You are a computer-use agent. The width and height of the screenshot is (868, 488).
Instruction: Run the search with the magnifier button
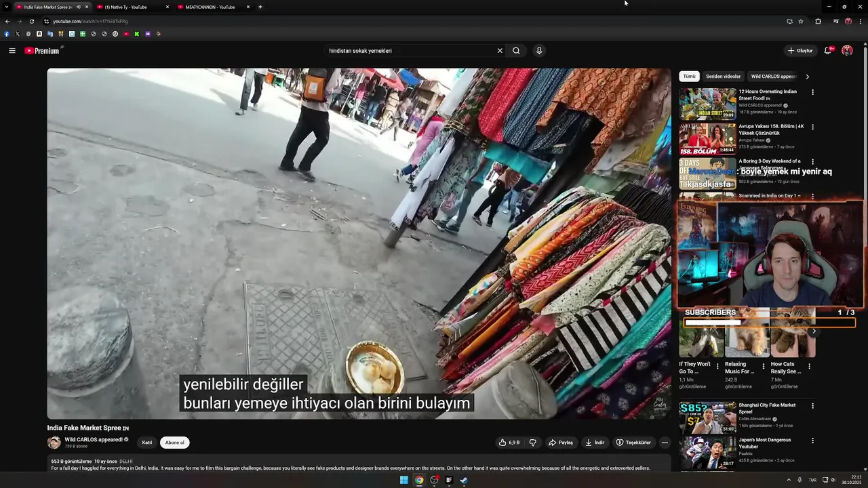[516, 51]
